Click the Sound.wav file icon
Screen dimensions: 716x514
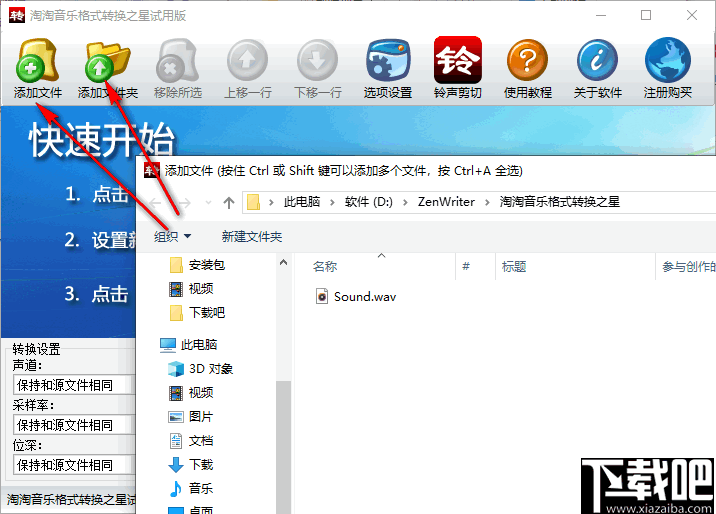pos(322,297)
